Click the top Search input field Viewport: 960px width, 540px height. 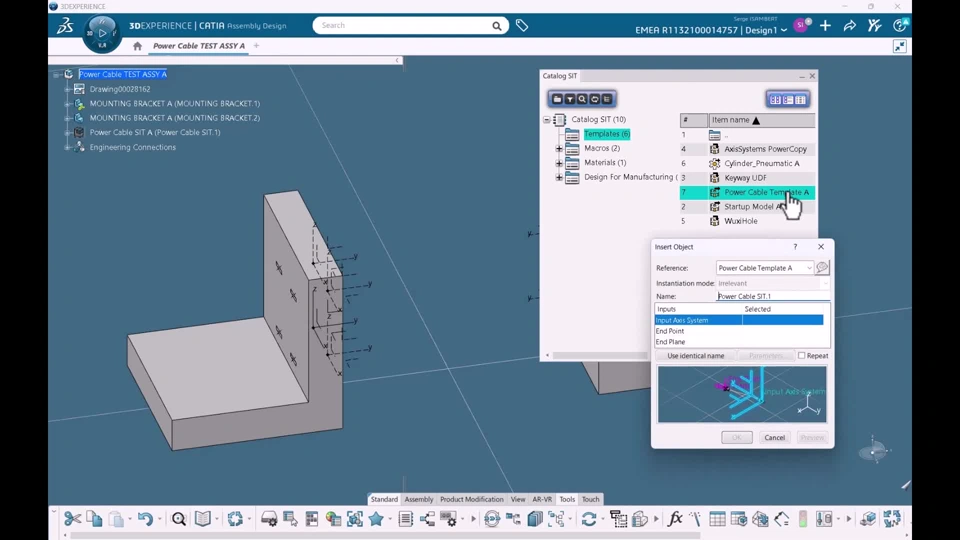tap(404, 25)
